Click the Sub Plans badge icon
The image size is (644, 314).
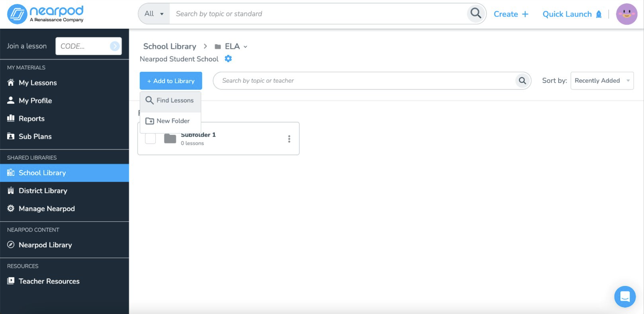point(11,136)
